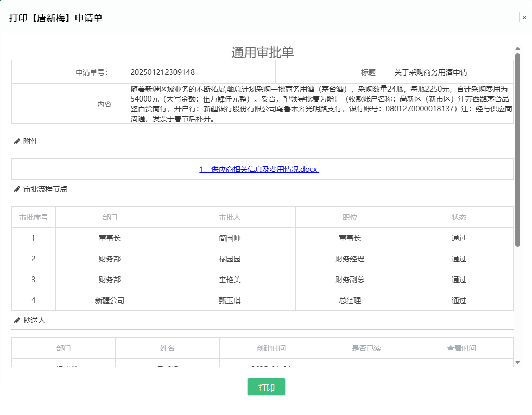Click the 通用审批单 form heading
532x415 pixels.
(262, 52)
